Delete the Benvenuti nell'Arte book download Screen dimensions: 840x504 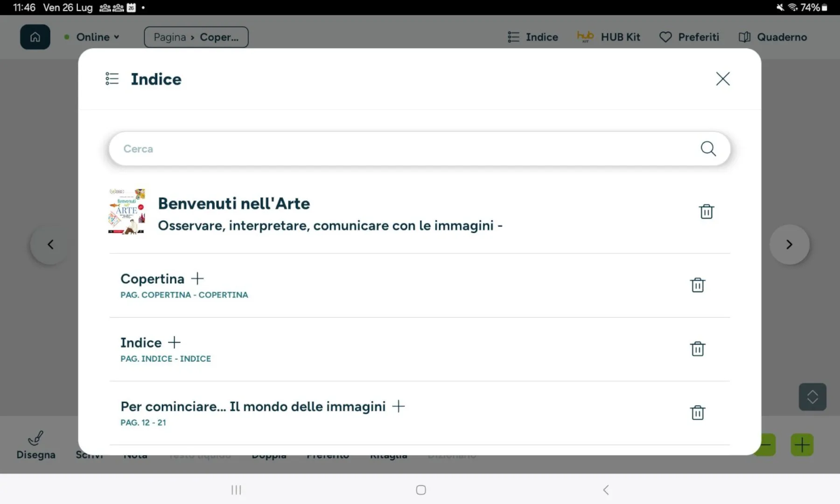pyautogui.click(x=707, y=211)
